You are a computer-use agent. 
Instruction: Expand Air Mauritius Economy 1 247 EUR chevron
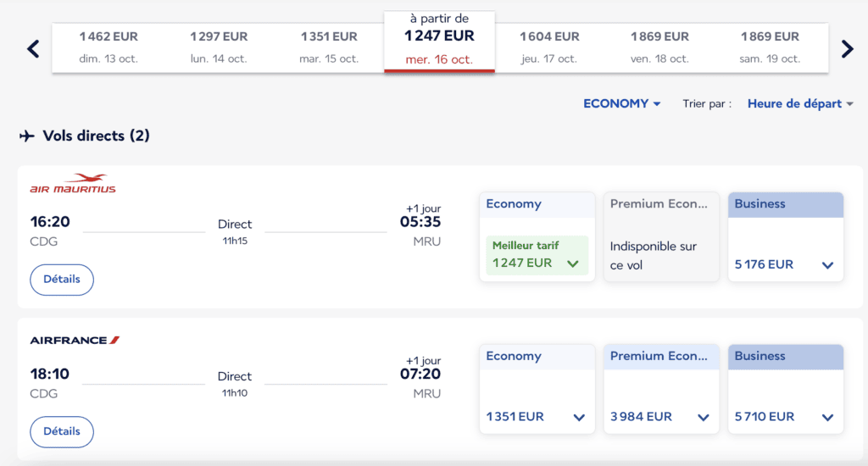point(573,264)
